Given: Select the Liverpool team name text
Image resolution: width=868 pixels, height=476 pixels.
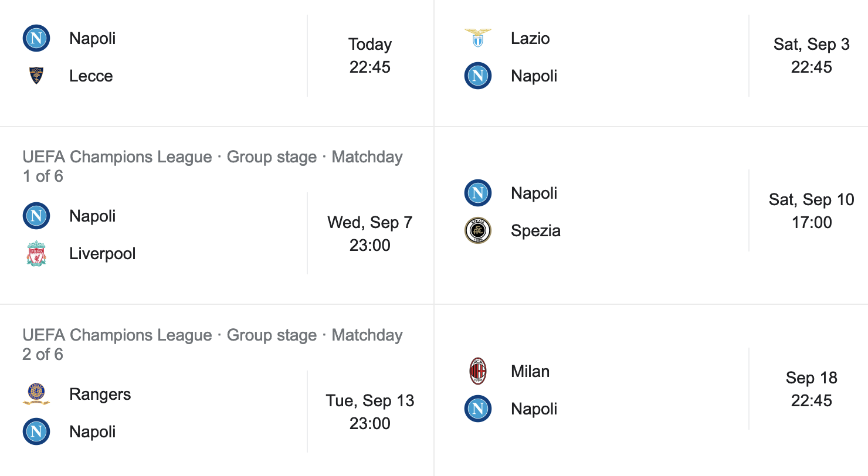Looking at the screenshot, I should click(x=102, y=253).
